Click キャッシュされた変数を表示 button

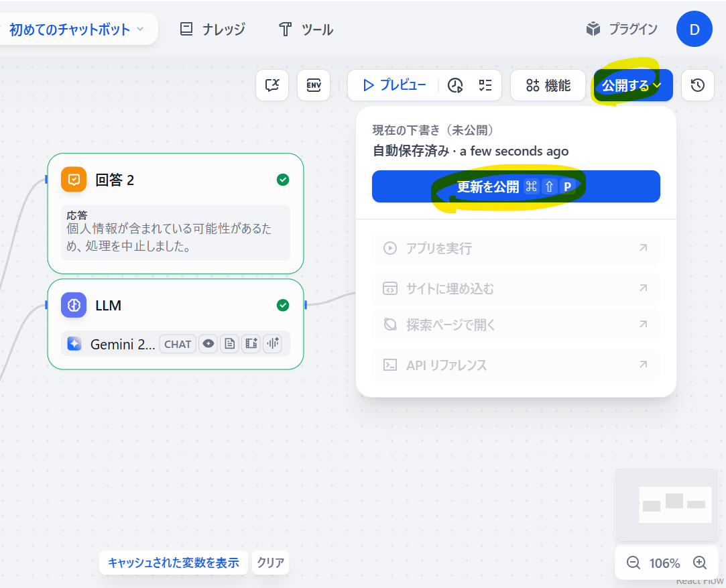pyautogui.click(x=174, y=563)
